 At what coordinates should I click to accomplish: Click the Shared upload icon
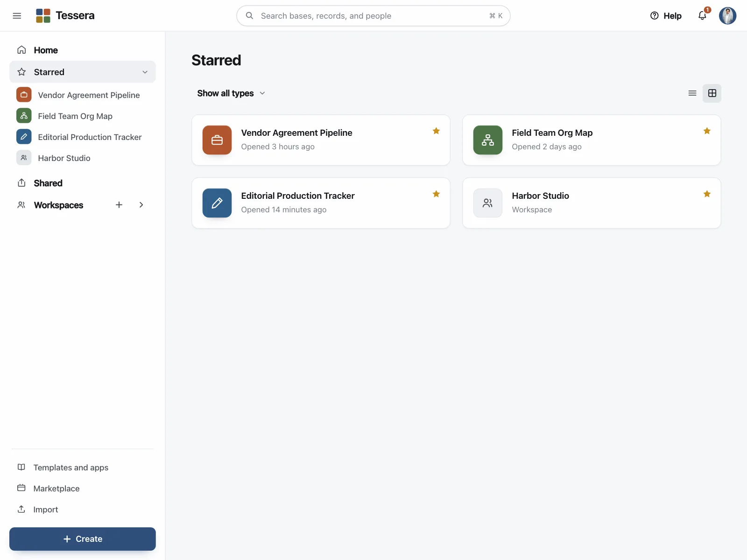(21, 183)
